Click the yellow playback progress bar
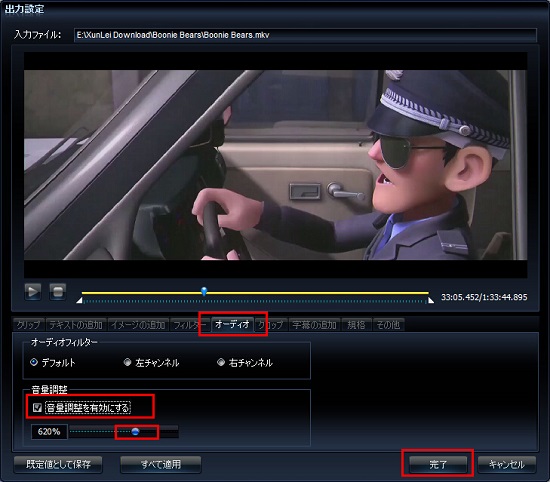 point(255,293)
